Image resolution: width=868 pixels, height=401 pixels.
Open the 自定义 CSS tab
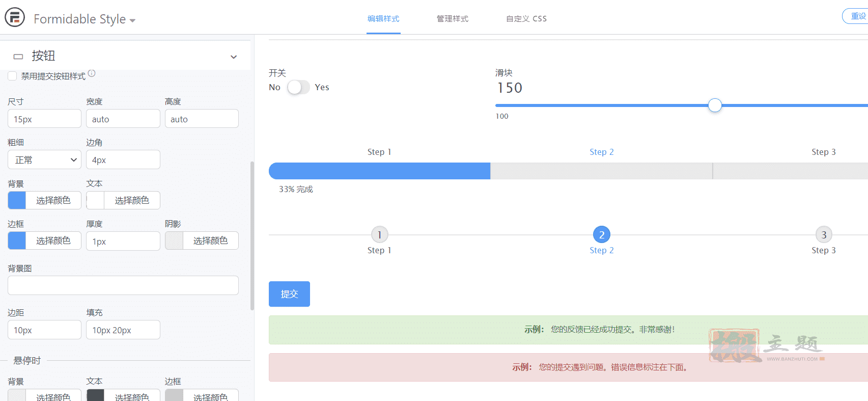(x=526, y=19)
